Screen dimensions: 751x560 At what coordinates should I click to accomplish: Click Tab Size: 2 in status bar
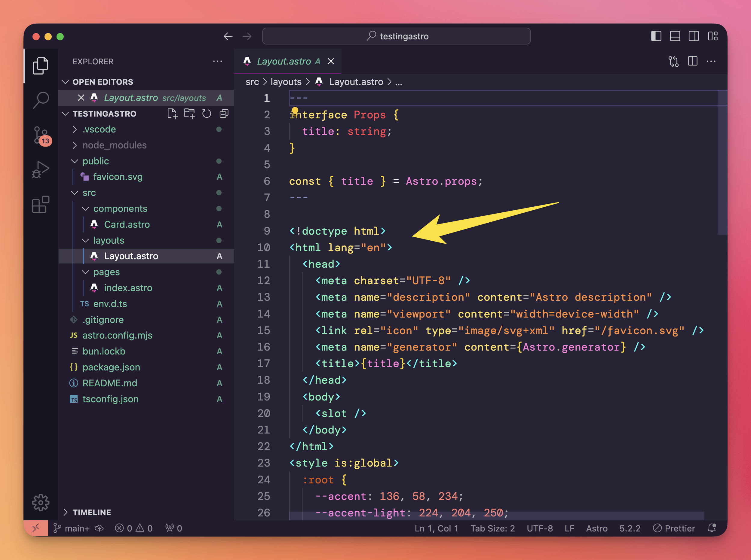tap(492, 528)
